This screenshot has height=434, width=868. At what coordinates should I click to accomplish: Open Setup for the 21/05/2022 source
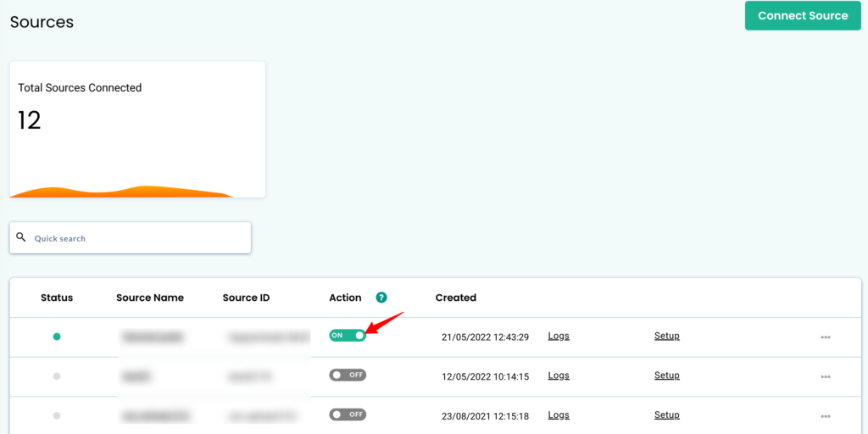(x=667, y=336)
